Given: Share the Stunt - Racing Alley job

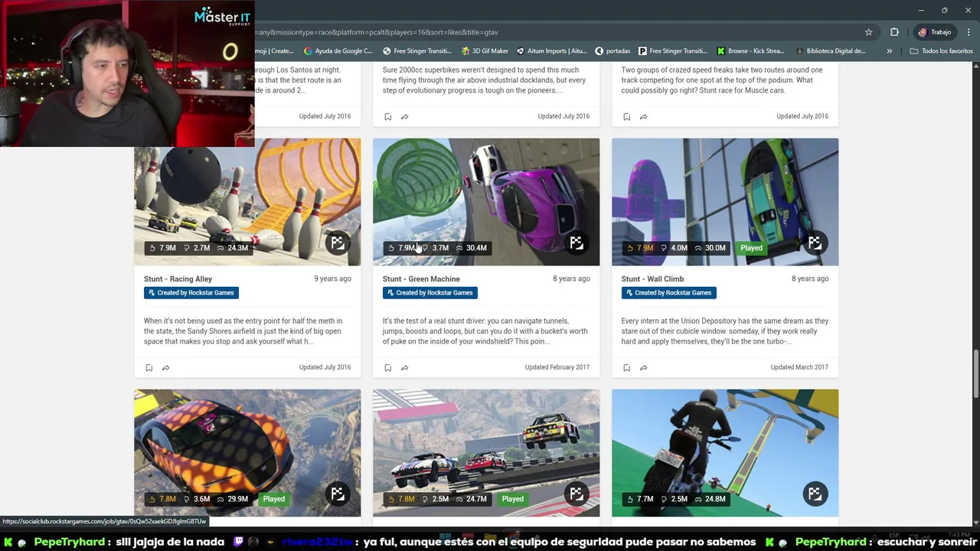Looking at the screenshot, I should point(165,368).
